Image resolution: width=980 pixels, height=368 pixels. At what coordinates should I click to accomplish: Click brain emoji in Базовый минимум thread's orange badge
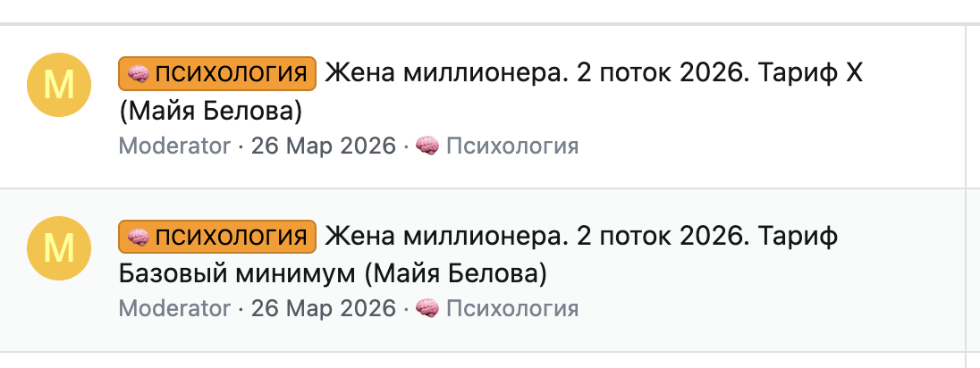[x=138, y=237]
